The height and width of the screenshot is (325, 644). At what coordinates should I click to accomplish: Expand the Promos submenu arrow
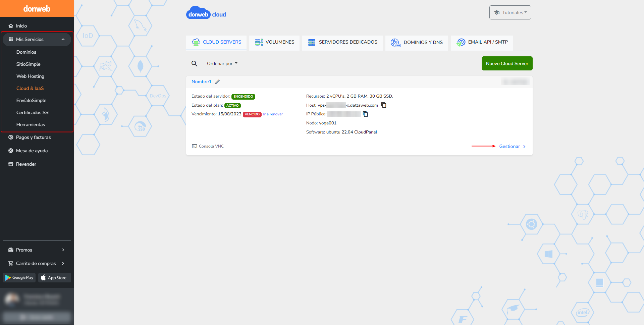click(63, 250)
